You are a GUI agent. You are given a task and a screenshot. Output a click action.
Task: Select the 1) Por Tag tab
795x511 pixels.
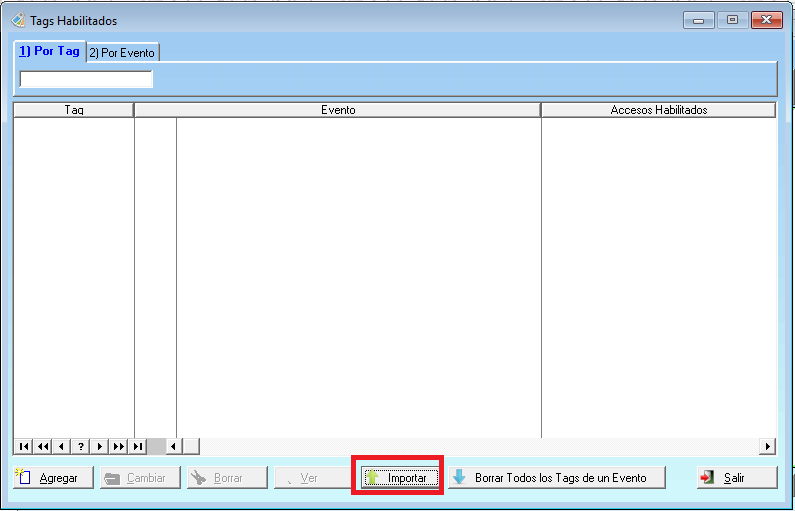(x=49, y=52)
